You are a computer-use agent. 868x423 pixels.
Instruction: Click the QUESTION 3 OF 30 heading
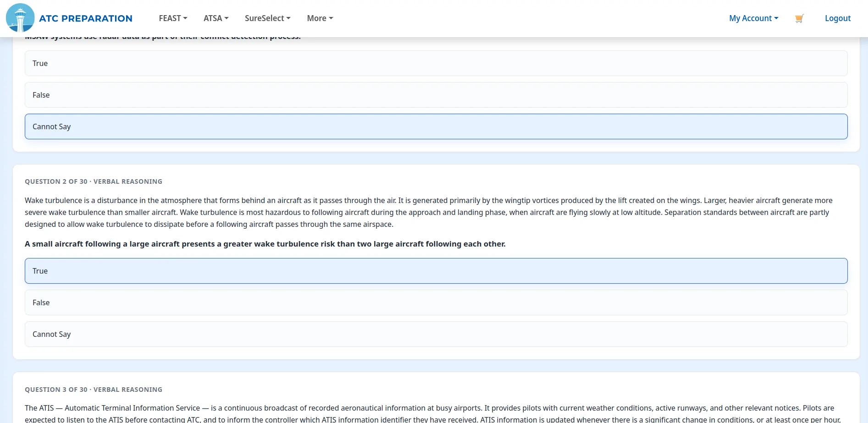pos(94,390)
